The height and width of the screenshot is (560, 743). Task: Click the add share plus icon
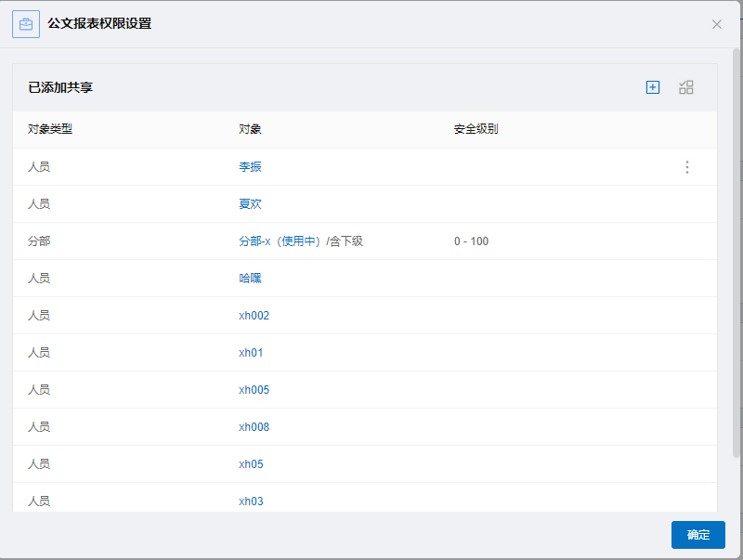pos(653,87)
